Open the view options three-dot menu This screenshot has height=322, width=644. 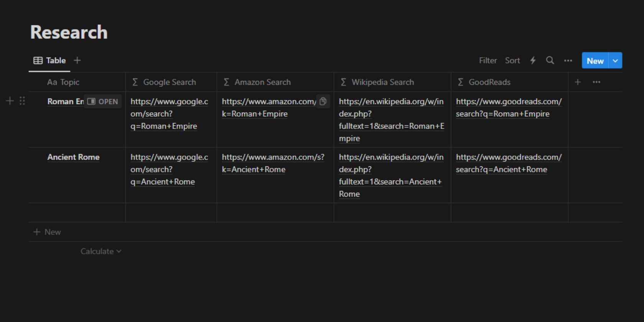[568, 61]
